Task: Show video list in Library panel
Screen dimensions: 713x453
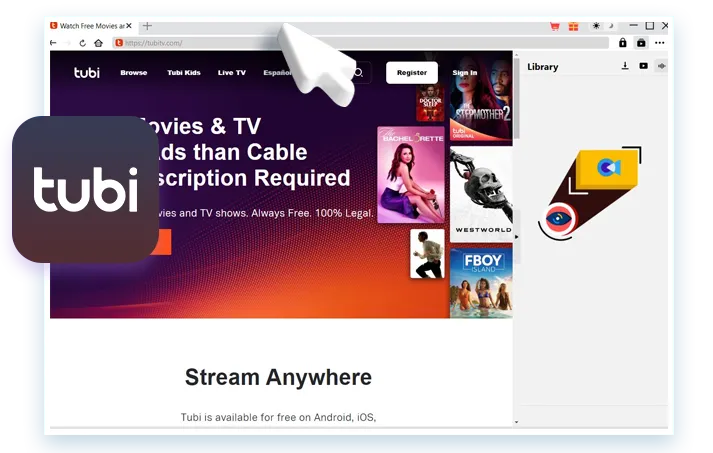Action: [x=643, y=66]
